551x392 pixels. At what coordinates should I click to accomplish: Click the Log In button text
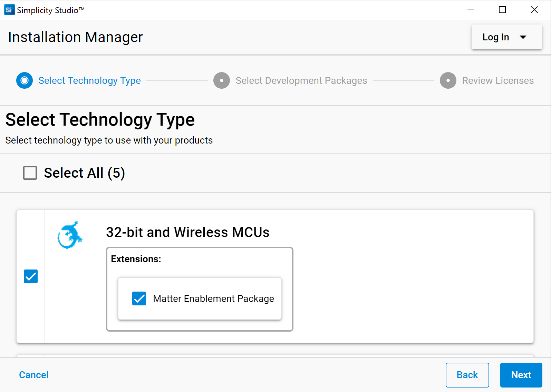click(496, 37)
